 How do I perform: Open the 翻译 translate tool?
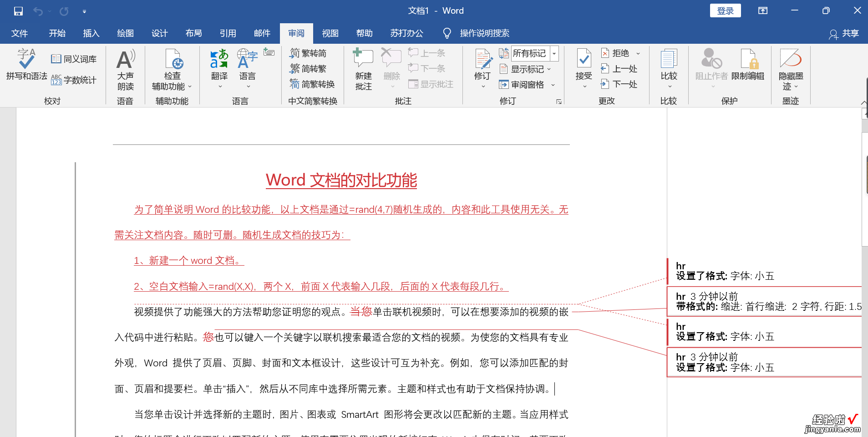219,69
